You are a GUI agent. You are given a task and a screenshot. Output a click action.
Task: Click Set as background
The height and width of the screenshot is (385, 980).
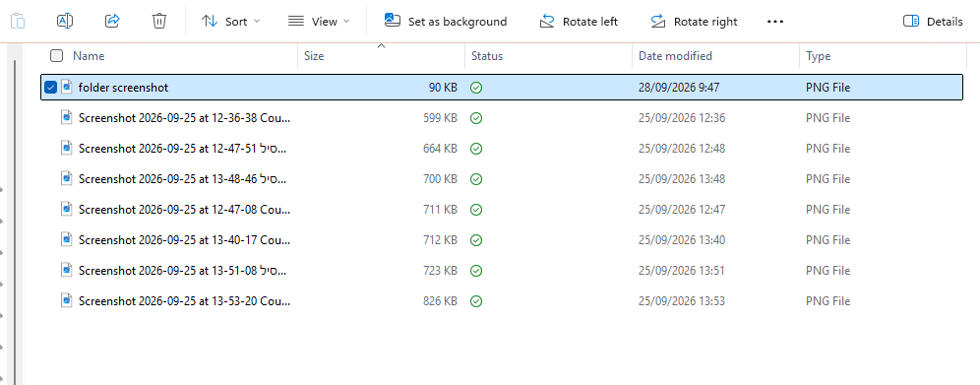(x=446, y=22)
